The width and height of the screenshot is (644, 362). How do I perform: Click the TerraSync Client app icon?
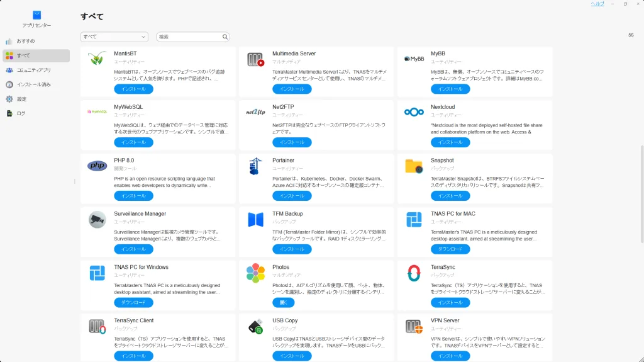97,327
